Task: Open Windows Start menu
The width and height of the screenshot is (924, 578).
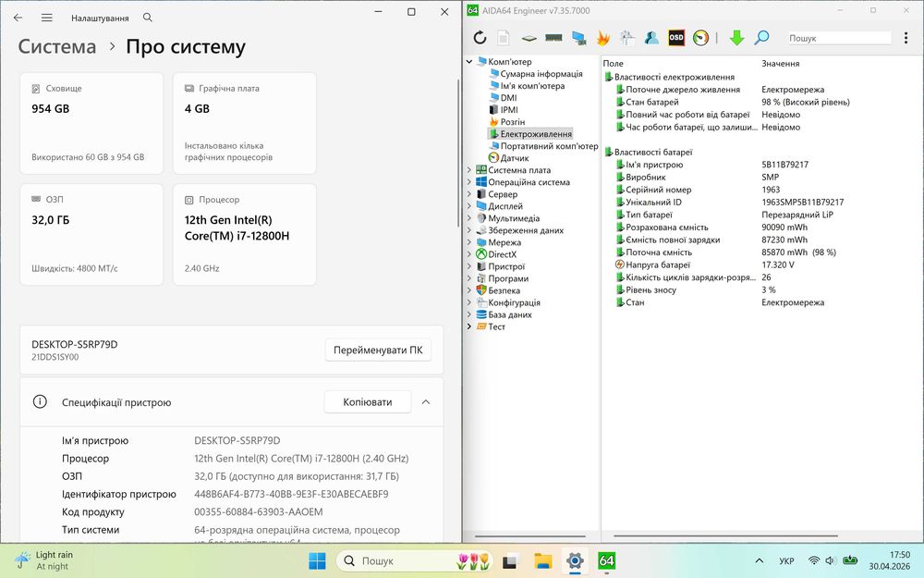Action: point(317,561)
